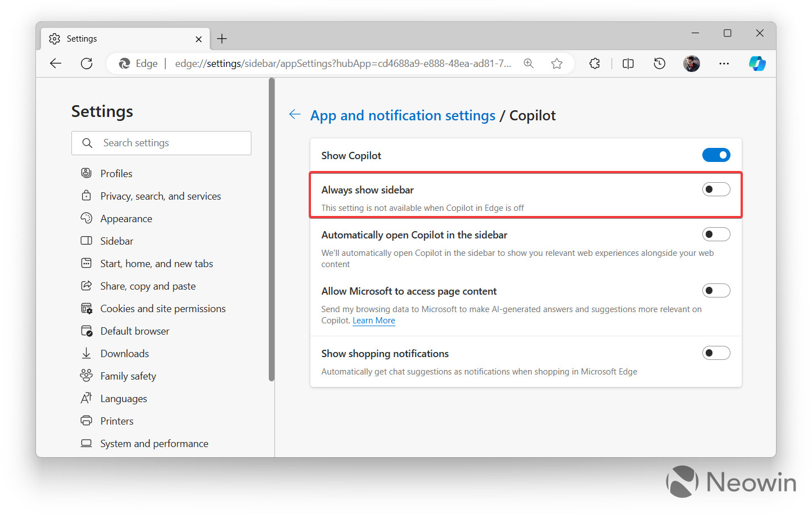Image resolution: width=812 pixels, height=514 pixels.
Task: Open the Copilot icon in toolbar
Action: click(x=757, y=64)
